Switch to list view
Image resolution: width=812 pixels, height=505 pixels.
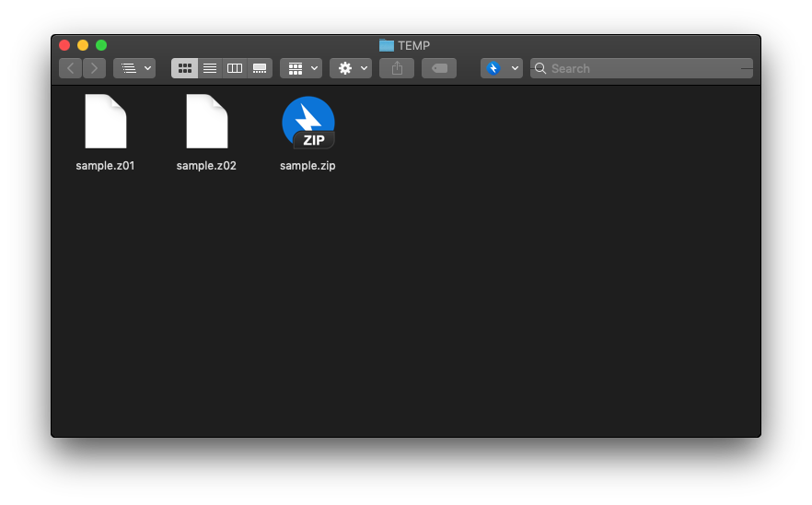click(x=210, y=68)
